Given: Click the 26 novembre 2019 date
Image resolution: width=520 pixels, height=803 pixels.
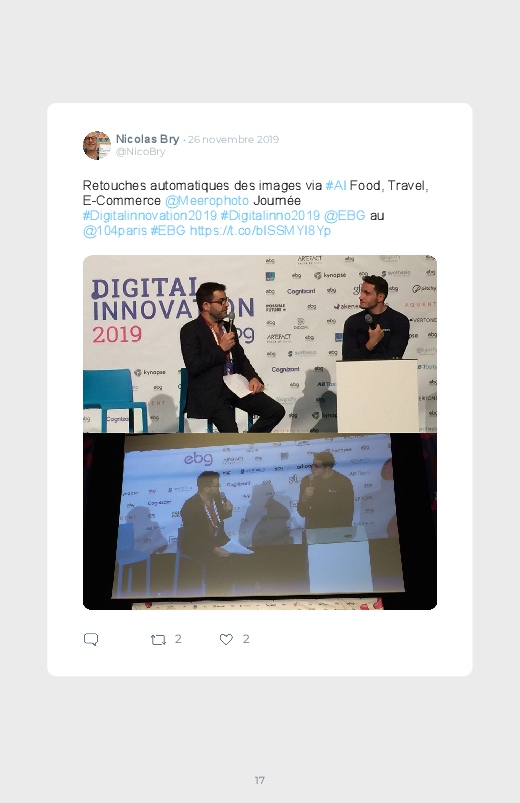Looking at the screenshot, I should point(233,139).
